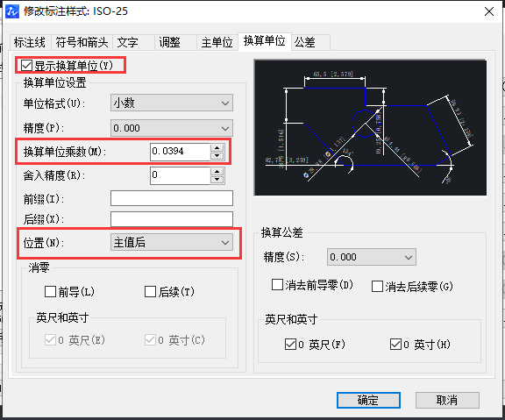Viewport: 505px width, 420px height.
Task: Click the 取消 button
Action: point(447,400)
